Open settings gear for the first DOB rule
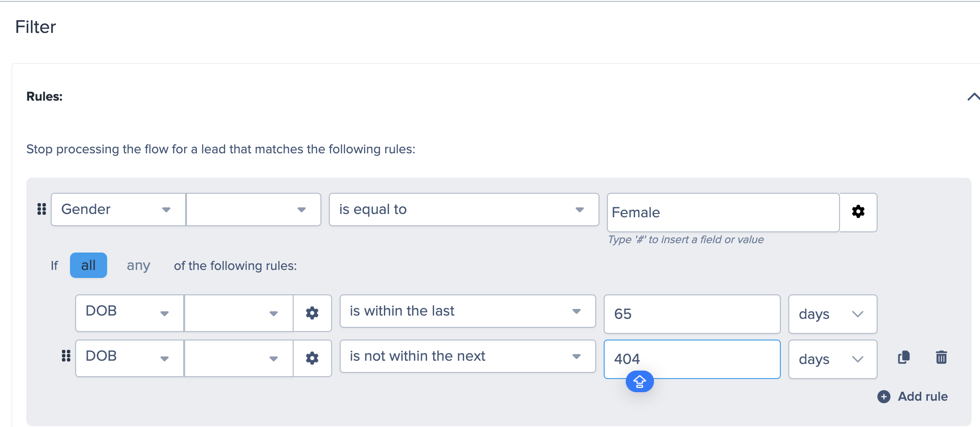This screenshot has width=980, height=427. tap(312, 313)
